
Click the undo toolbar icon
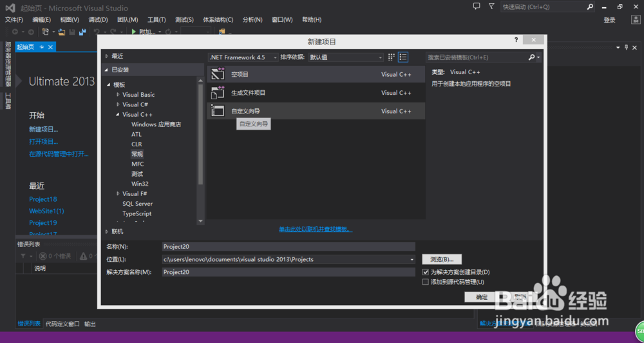[97, 32]
